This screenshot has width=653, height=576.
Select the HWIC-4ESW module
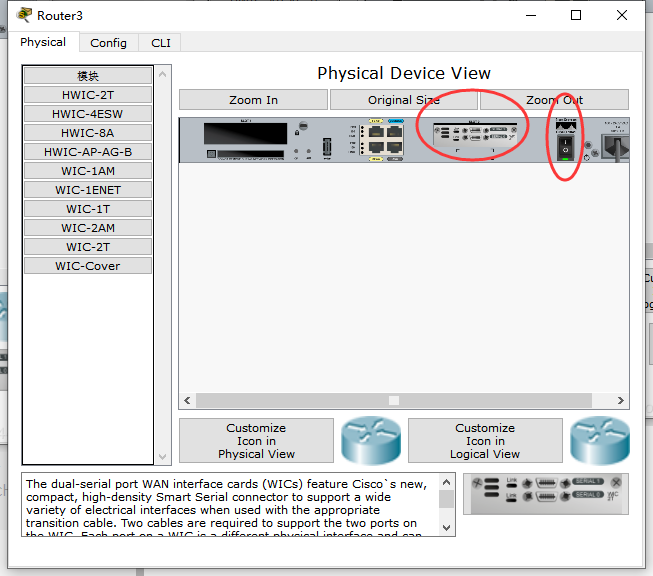click(x=88, y=114)
